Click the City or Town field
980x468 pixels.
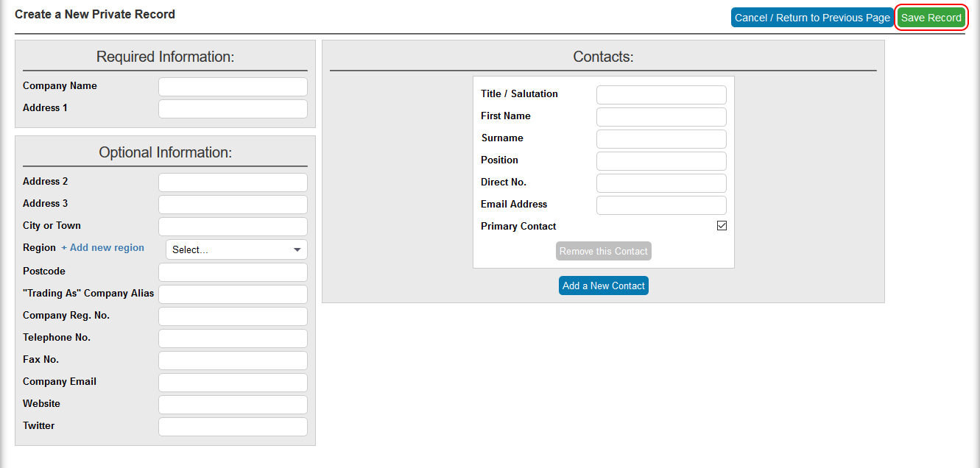click(233, 227)
